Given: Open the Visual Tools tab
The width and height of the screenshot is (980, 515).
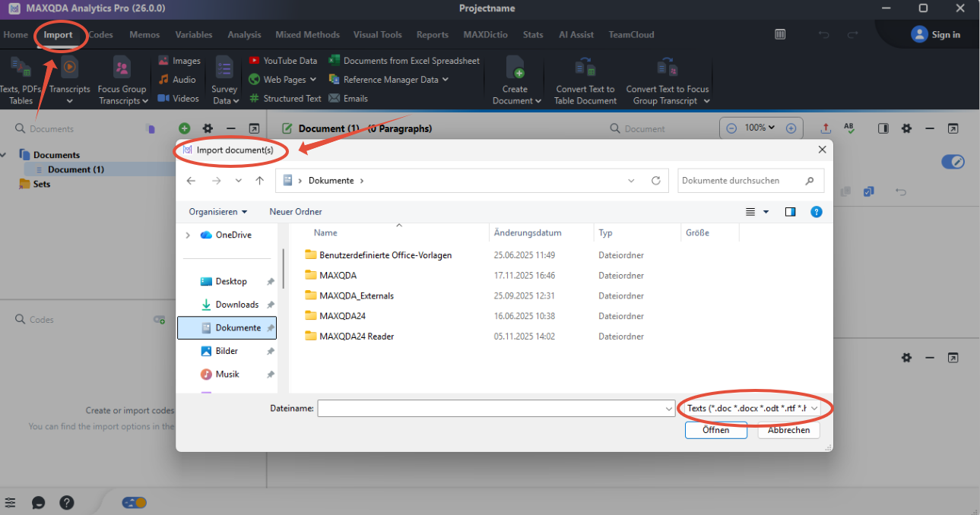Looking at the screenshot, I should 378,35.
